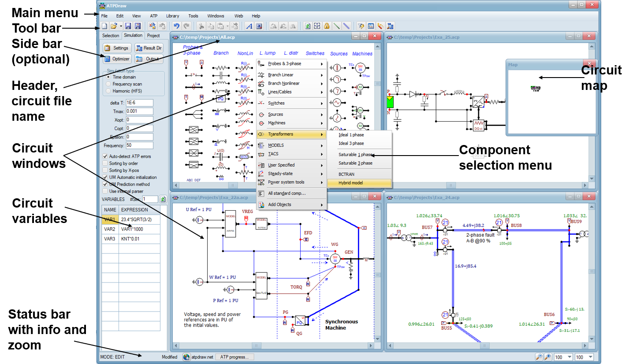Expand the MODELS submenu
Image resolution: width=640 pixels, height=364 pixels.
[291, 145]
